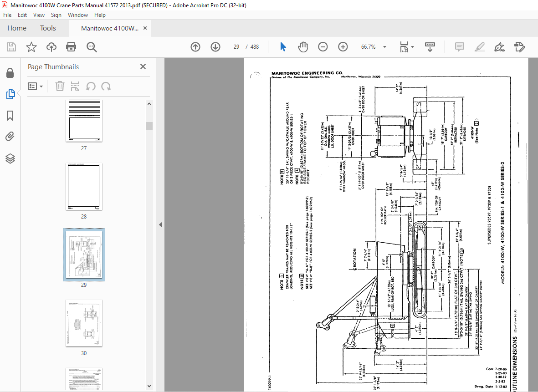Toggle Page Thumbnails sidebar icon
The image size is (538, 392).
(10, 94)
